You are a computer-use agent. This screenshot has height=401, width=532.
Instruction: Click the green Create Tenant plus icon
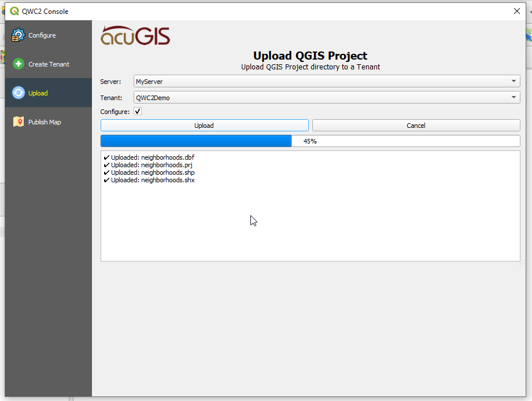pyautogui.click(x=19, y=64)
